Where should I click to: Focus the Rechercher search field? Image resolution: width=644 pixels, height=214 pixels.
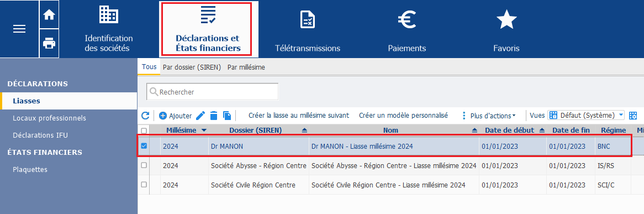pyautogui.click(x=212, y=92)
